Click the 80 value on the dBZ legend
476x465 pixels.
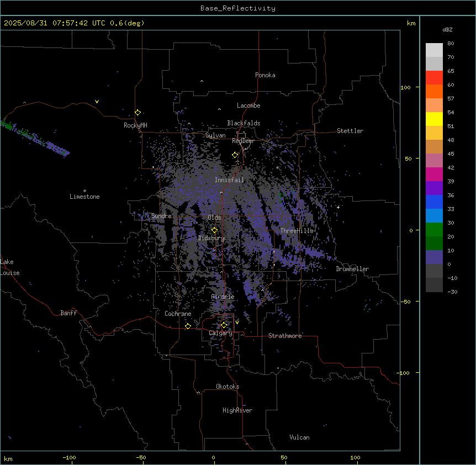point(451,44)
